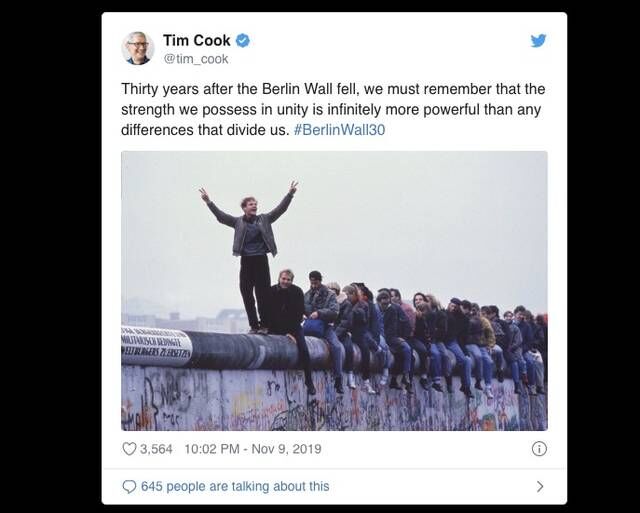Click the white sign on wall pipe
This screenshot has height=513, width=640.
[156, 346]
